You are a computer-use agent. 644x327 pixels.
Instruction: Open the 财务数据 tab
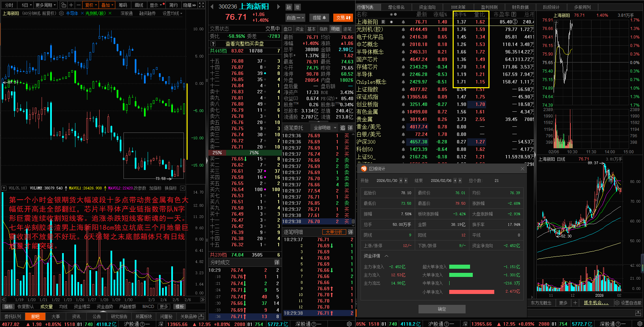coord(520,7)
